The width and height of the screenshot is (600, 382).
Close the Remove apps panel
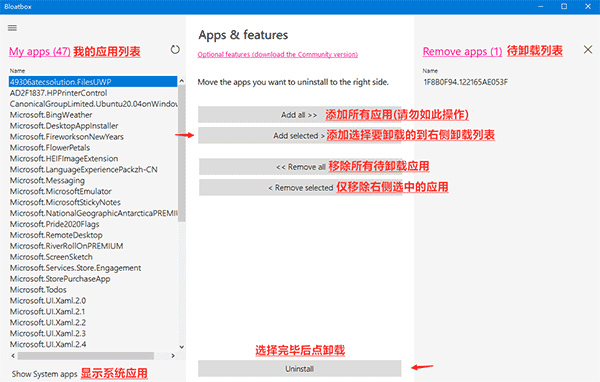coord(588,49)
